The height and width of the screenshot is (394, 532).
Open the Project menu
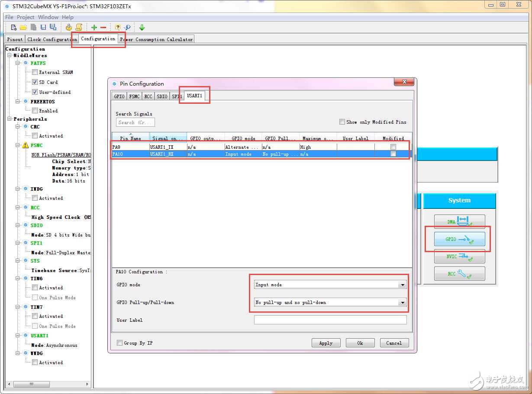point(26,17)
